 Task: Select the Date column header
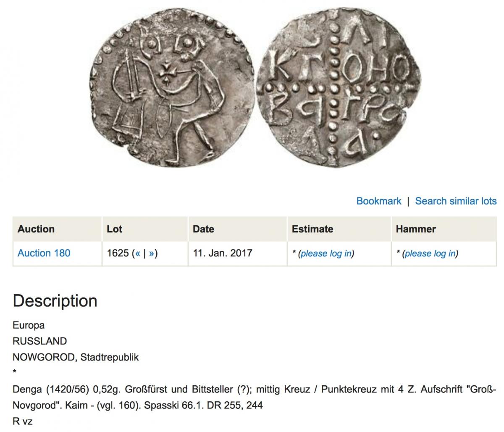pyautogui.click(x=237, y=229)
